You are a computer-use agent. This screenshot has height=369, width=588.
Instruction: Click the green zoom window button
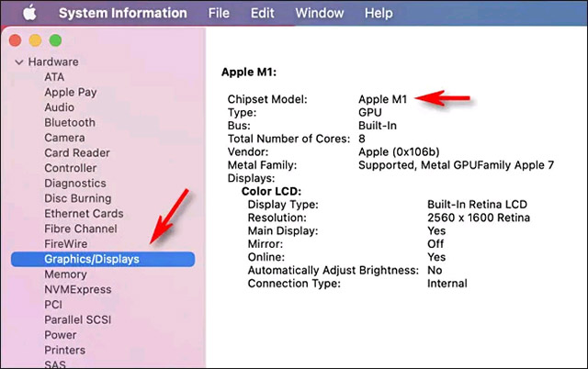[x=55, y=40]
